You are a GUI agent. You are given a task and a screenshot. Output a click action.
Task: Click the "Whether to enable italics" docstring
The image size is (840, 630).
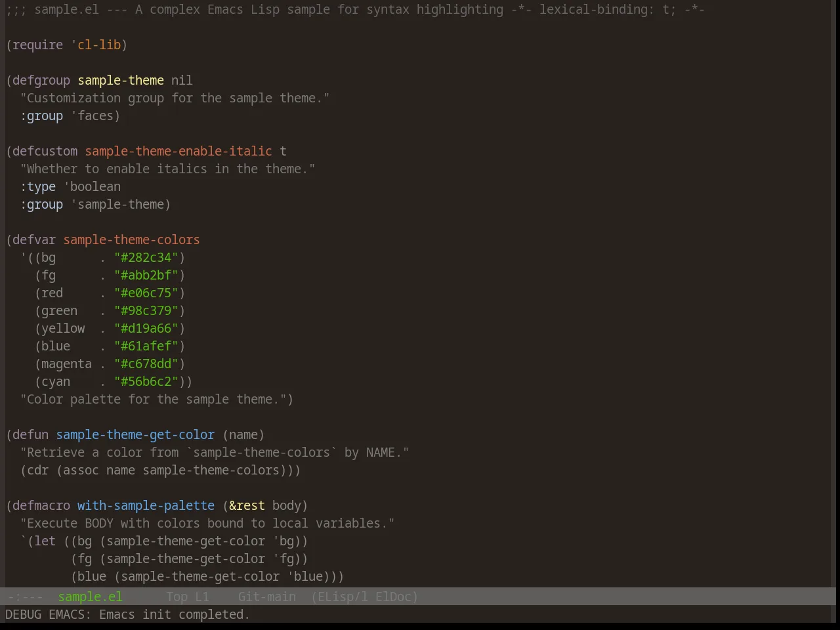point(167,169)
